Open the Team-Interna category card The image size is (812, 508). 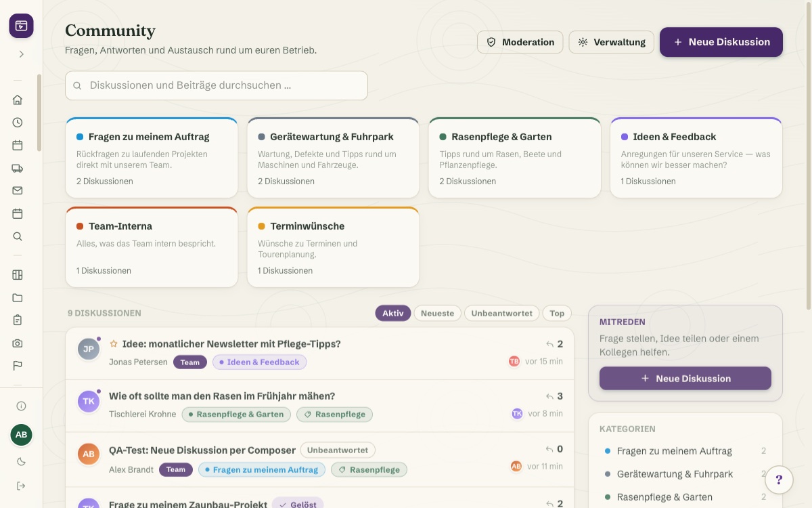coord(152,247)
